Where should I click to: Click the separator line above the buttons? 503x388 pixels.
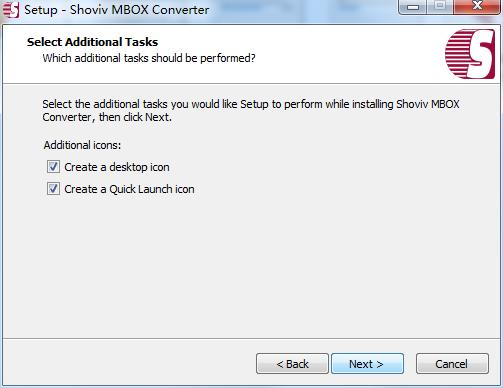pyautogui.click(x=251, y=339)
